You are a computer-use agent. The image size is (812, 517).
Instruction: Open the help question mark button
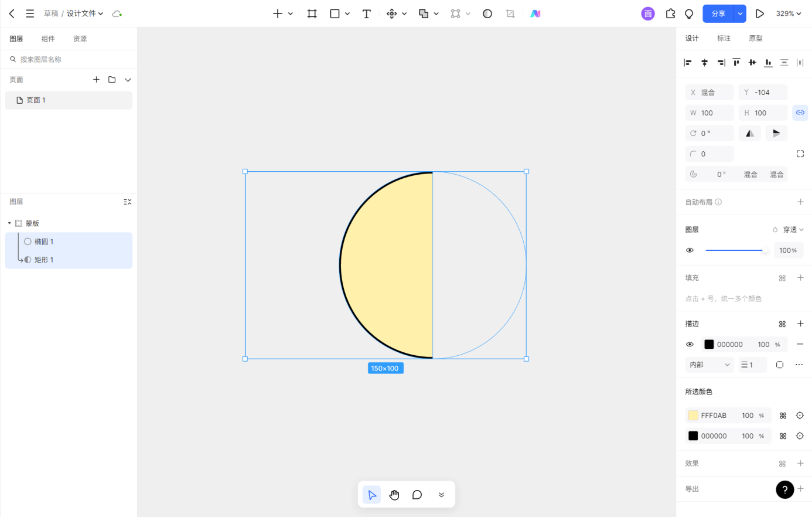[x=785, y=489]
